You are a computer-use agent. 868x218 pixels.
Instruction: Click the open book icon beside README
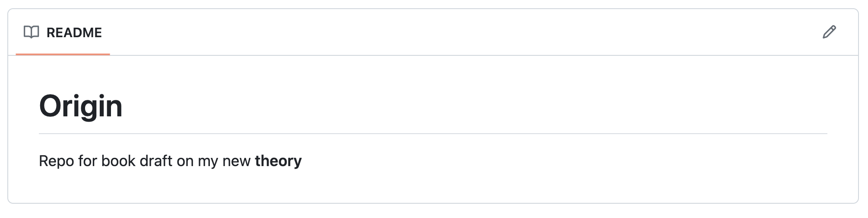[31, 32]
